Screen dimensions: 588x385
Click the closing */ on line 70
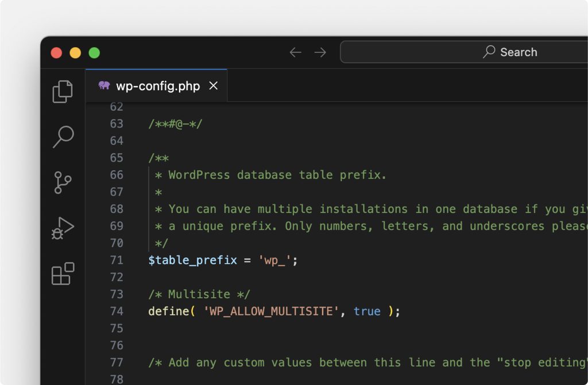(x=161, y=243)
